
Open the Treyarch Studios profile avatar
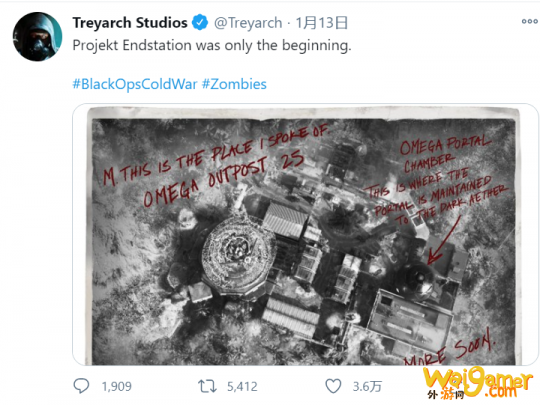click(x=38, y=37)
